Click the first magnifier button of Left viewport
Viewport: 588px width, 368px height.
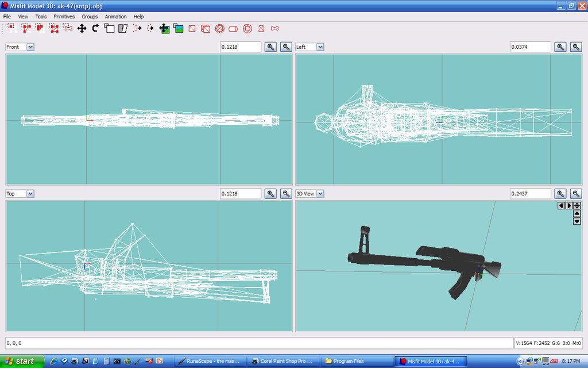[x=560, y=47]
